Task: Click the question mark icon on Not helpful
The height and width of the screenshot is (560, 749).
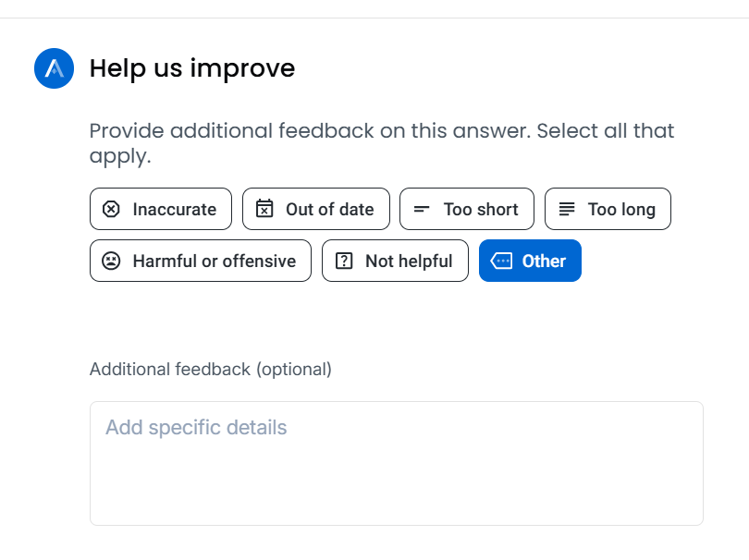Action: (x=344, y=261)
